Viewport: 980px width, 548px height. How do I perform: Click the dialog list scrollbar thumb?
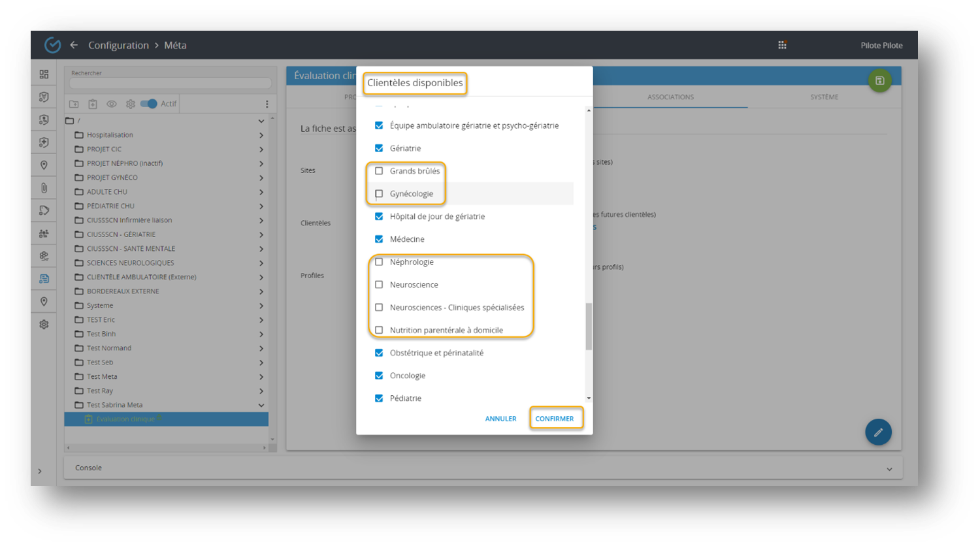click(x=589, y=327)
